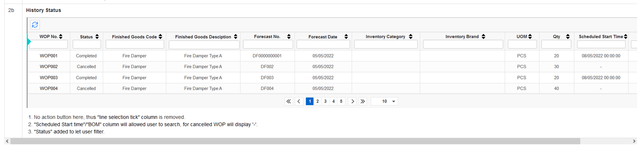The width and height of the screenshot is (644, 145).
Task: Focus the UOM filter field
Action: [x=522, y=44]
